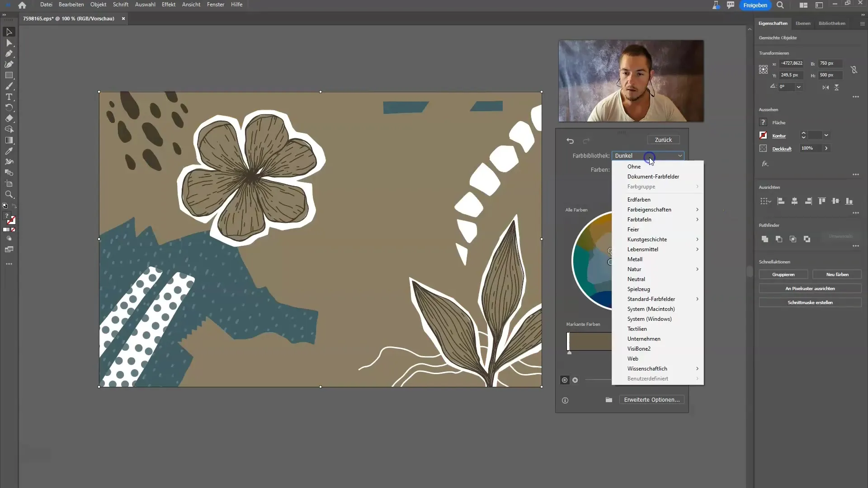Click the redo arrow in the recolor dialog
Image resolution: width=868 pixels, height=488 pixels.
[586, 141]
